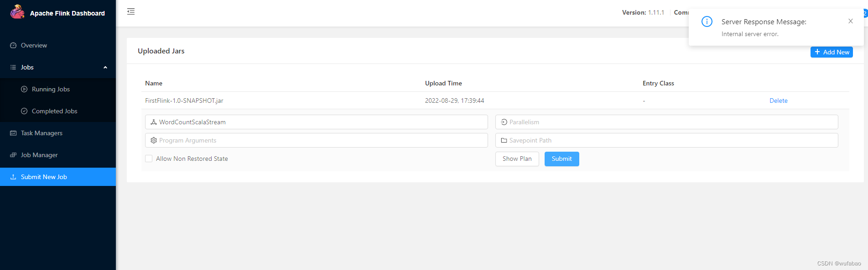Close the Server Response Message notification
868x270 pixels.
850,21
